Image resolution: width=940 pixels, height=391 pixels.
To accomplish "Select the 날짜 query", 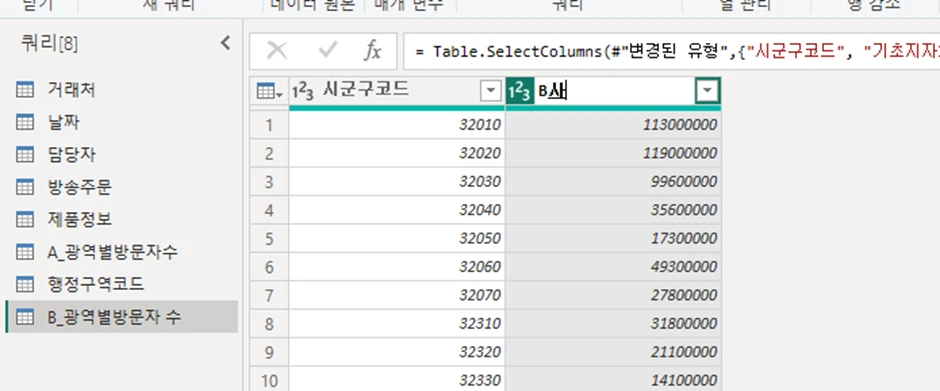I will [122, 123].
